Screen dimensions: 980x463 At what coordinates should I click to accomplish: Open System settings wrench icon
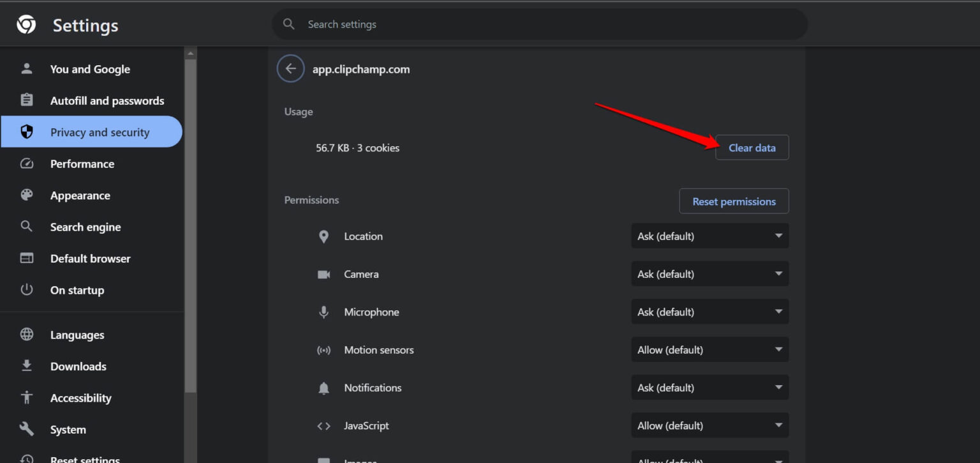tap(26, 429)
